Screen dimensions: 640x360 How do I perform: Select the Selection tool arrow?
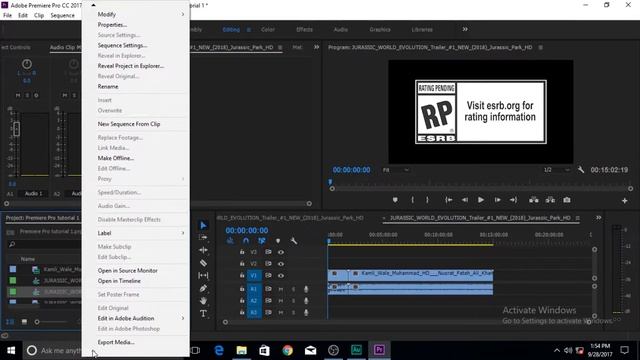pos(203,225)
